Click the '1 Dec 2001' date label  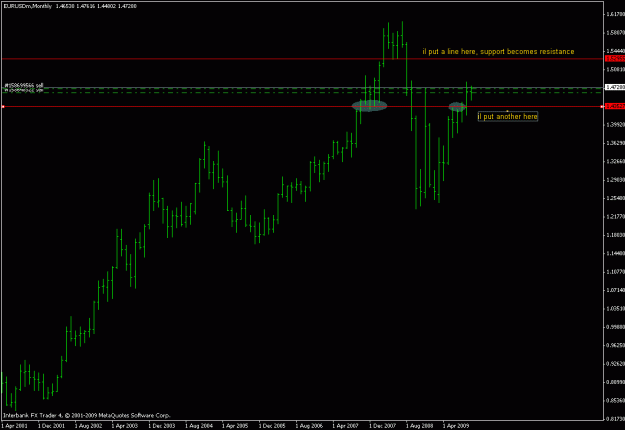coord(51,426)
